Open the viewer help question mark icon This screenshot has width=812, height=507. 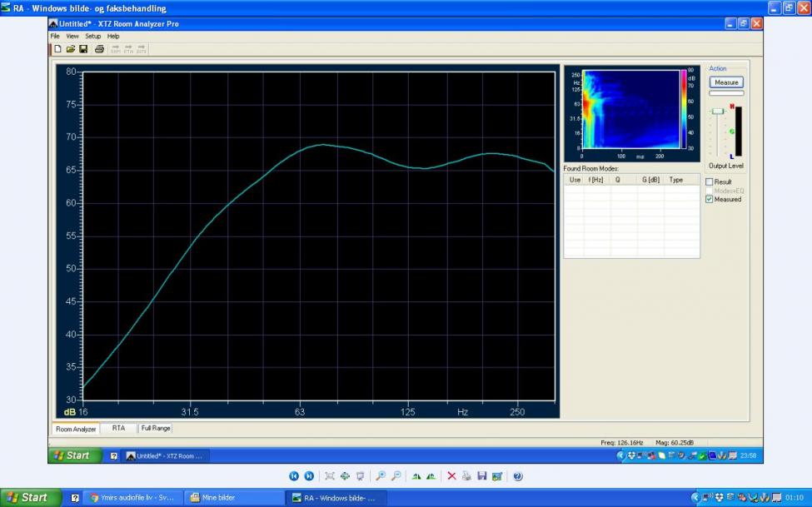click(x=517, y=476)
